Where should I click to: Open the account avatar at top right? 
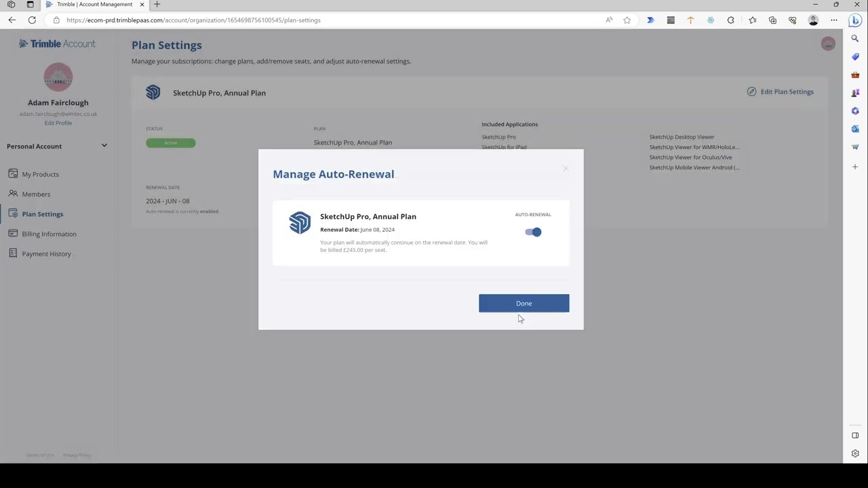coord(828,44)
